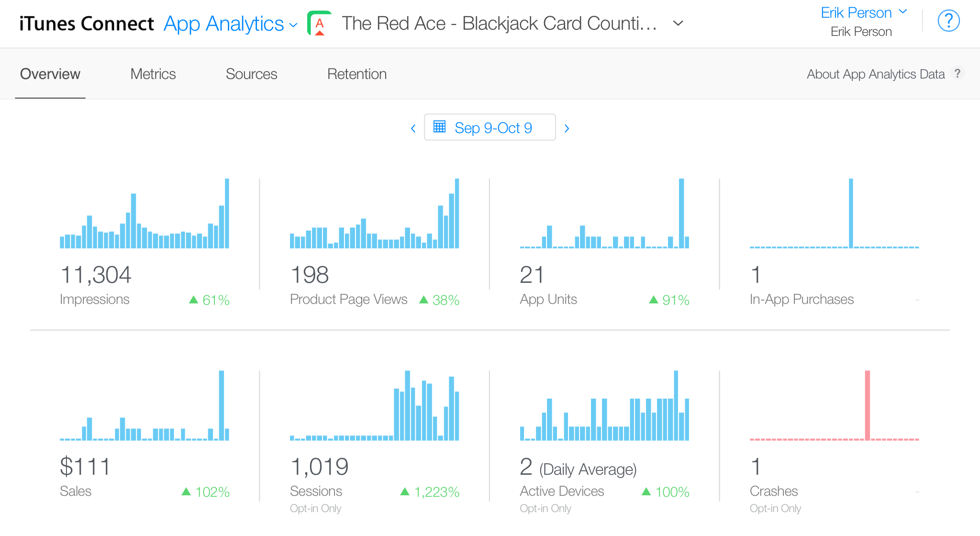Viewport: 980px width, 536px height.
Task: Click the blue help question mark icon
Action: (948, 21)
